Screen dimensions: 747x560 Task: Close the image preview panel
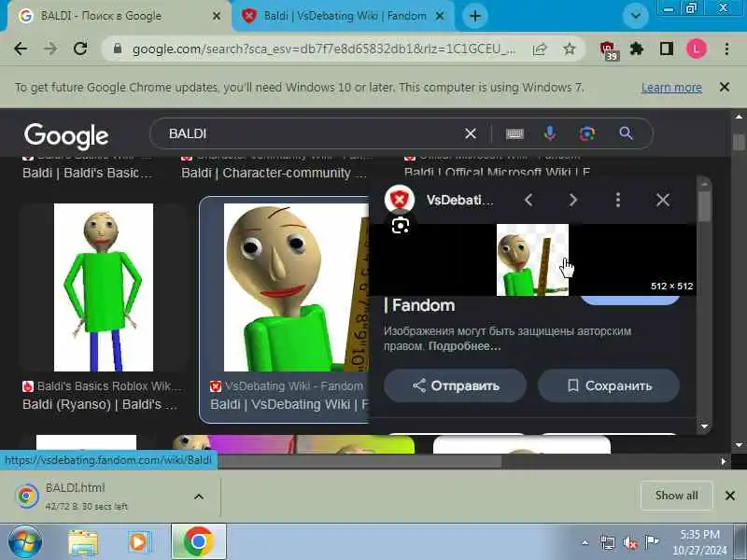point(663,200)
